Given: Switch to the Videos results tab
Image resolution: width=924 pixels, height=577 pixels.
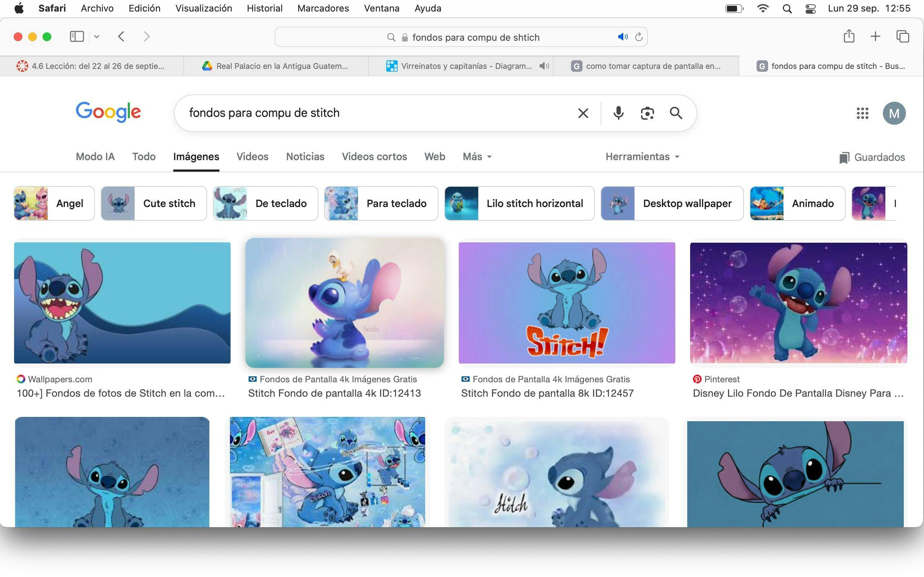Looking at the screenshot, I should pos(252,157).
